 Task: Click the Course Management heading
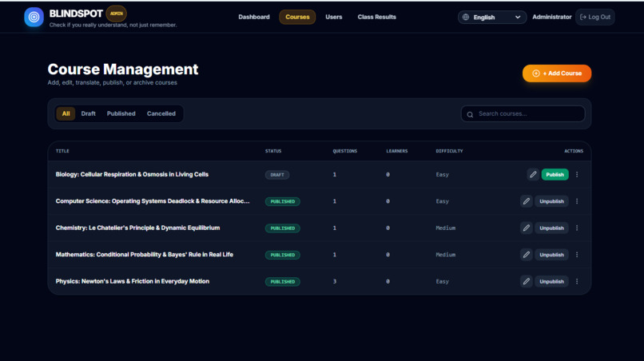(123, 69)
